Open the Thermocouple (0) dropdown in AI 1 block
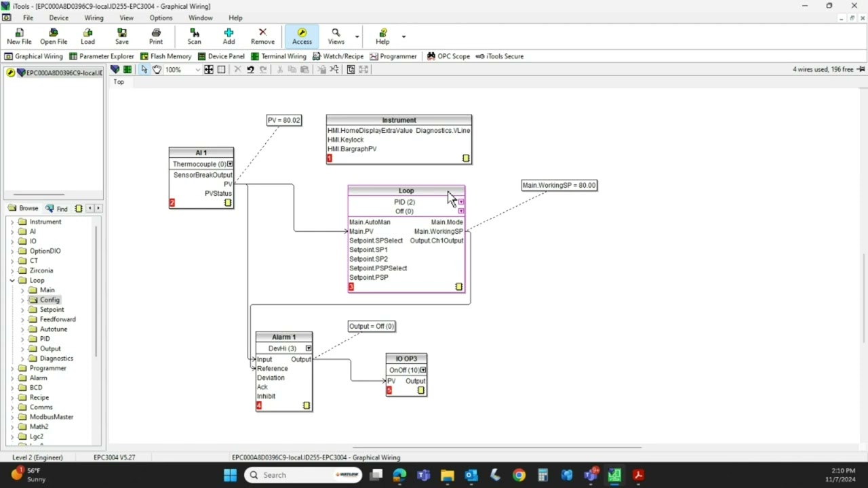Viewport: 868px width, 488px height. tap(230, 164)
